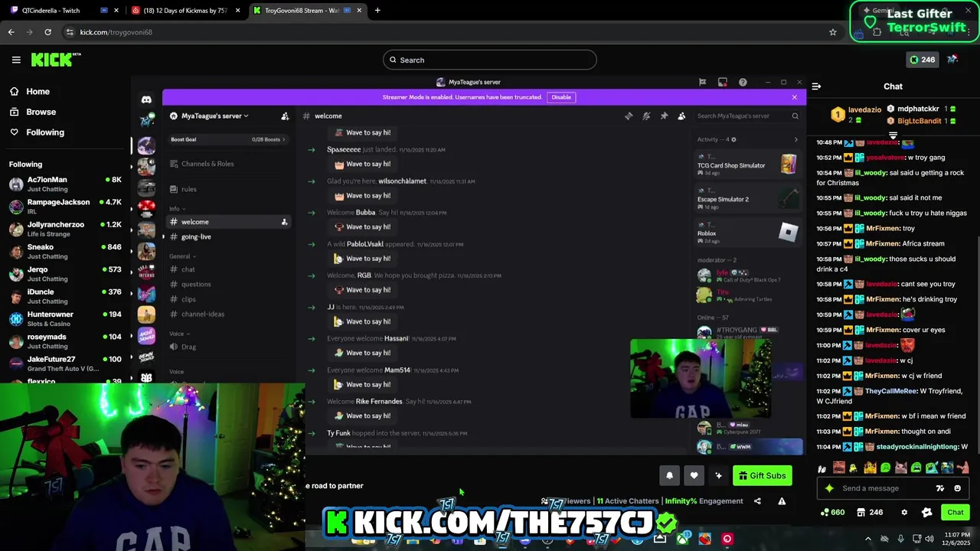Open Hunterowner channel in Following list

tap(64, 318)
